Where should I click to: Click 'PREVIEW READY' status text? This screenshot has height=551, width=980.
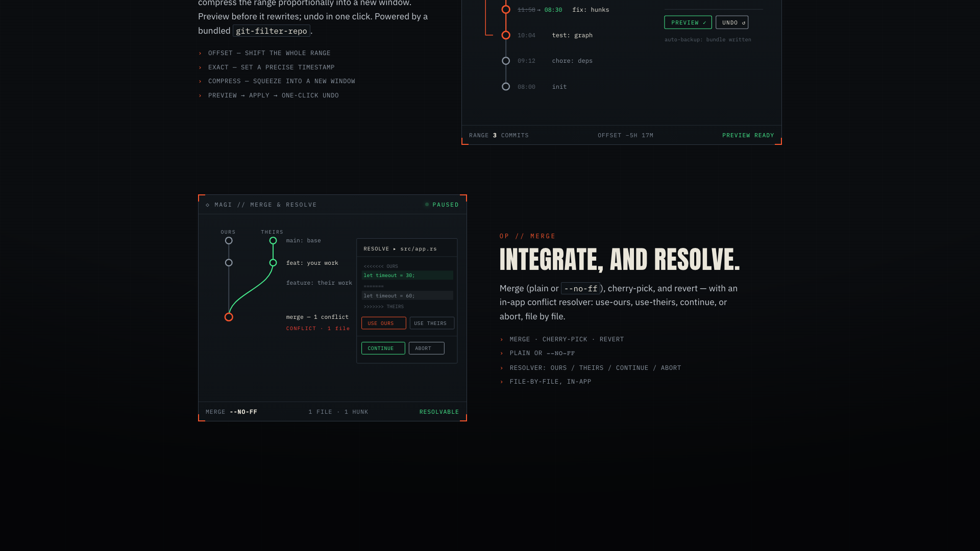click(748, 136)
